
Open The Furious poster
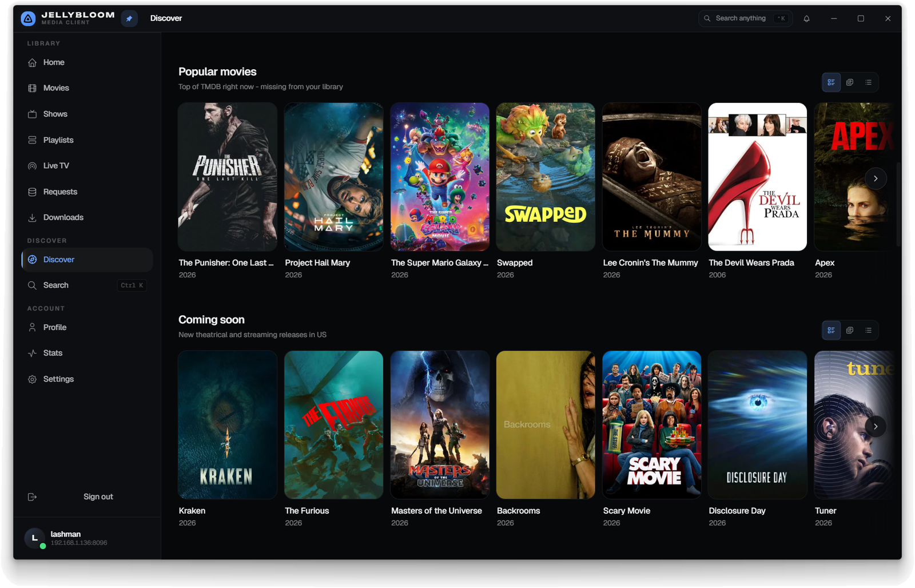coord(333,424)
